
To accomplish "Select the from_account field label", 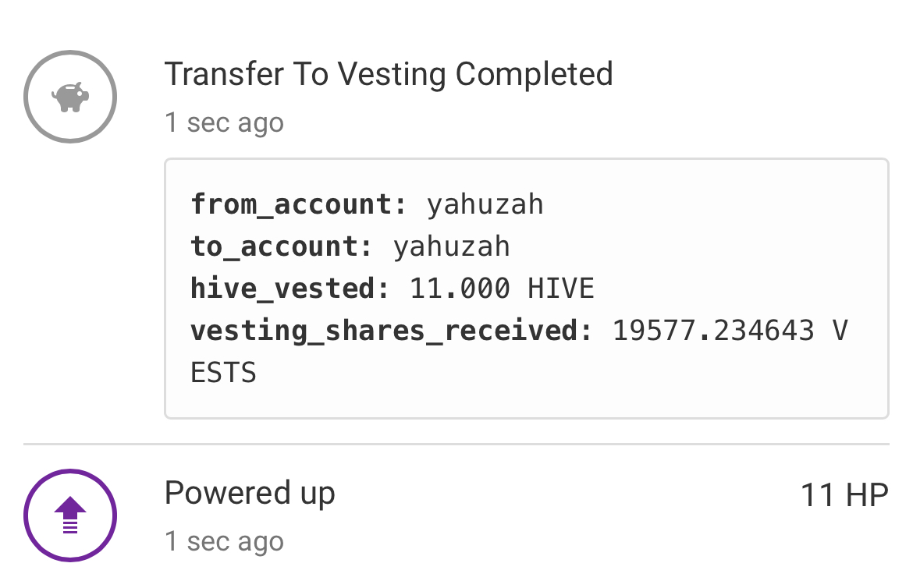I will tap(299, 204).
